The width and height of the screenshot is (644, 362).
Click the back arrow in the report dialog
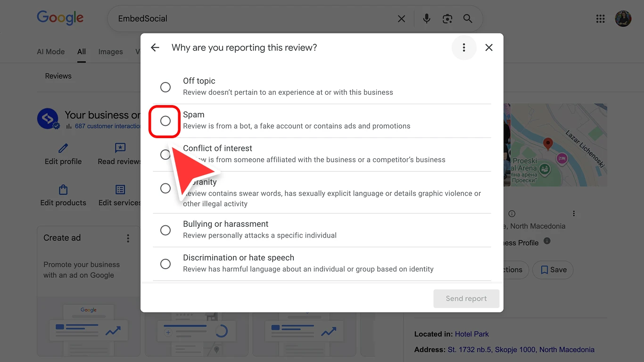155,47
